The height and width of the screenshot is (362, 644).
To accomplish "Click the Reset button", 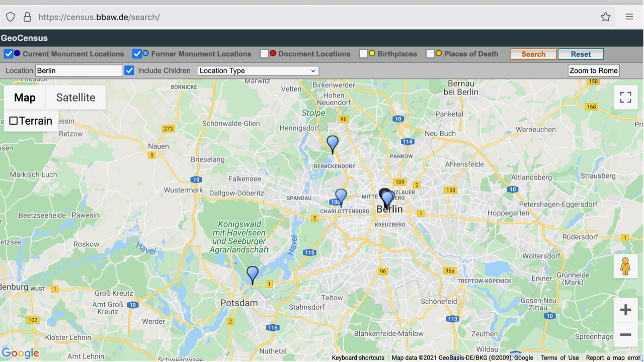I will click(581, 54).
